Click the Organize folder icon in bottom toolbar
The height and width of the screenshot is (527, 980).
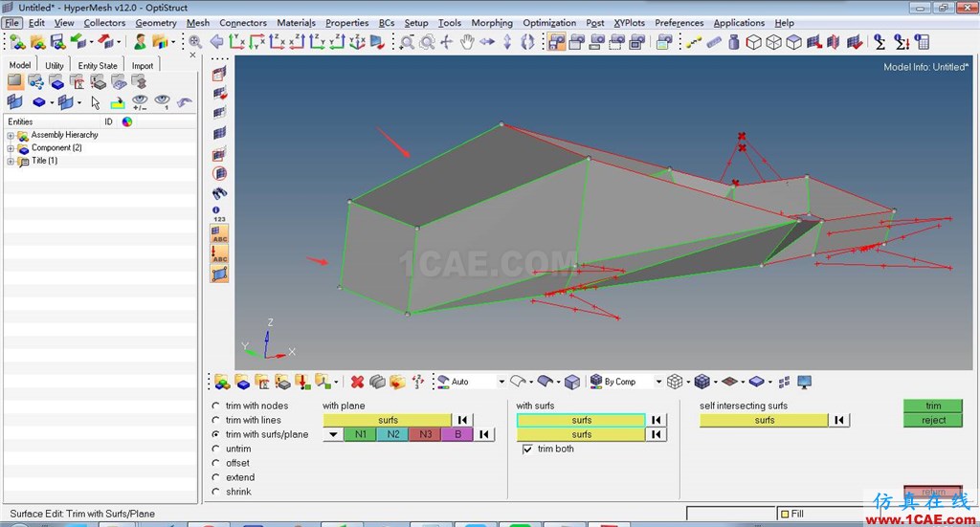[x=397, y=382]
